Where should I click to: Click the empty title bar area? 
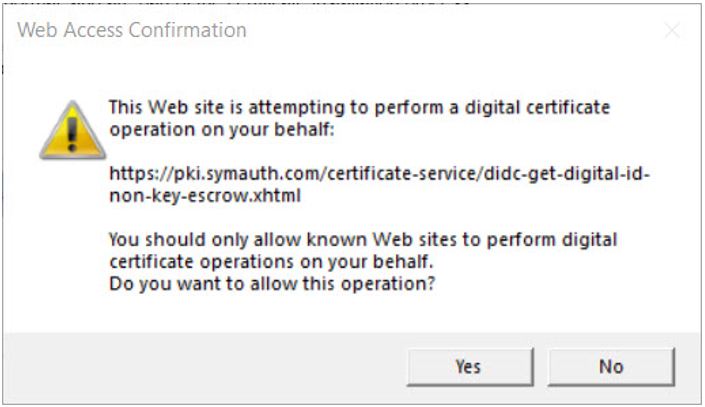(x=450, y=30)
